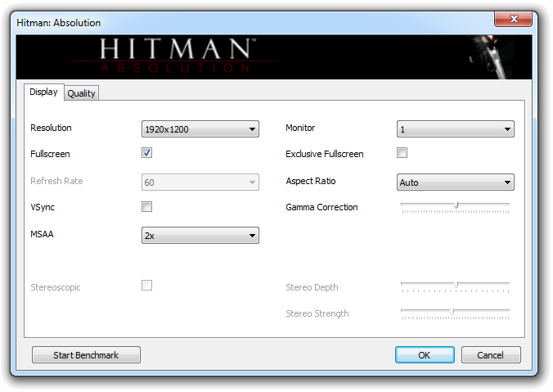The height and width of the screenshot is (392, 553).
Task: Confirm settings with the OK button
Action: pos(425,354)
